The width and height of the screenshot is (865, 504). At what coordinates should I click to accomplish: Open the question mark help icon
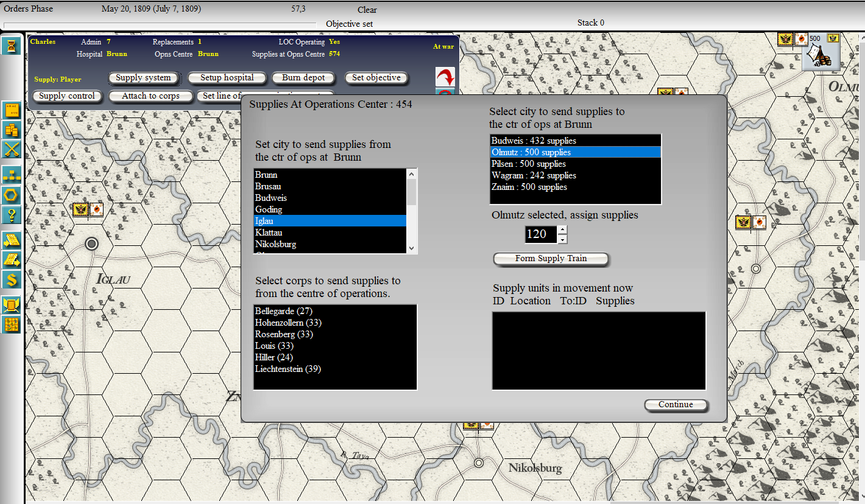(12, 215)
